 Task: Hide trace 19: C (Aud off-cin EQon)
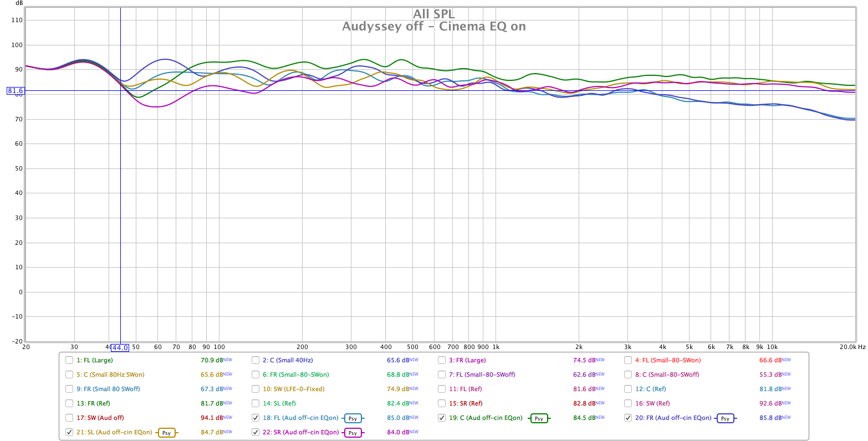442,418
